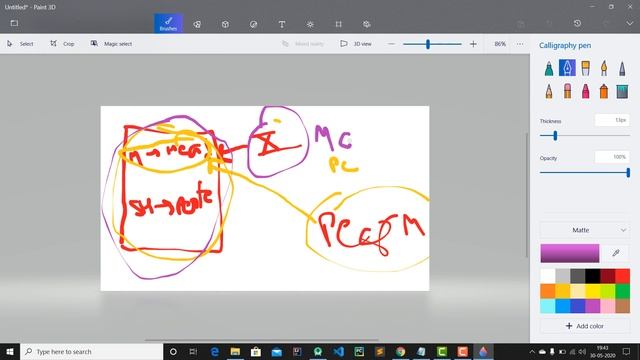This screenshot has height=360, width=640.
Task: Choose the brown color swatch
Action: 622,306
